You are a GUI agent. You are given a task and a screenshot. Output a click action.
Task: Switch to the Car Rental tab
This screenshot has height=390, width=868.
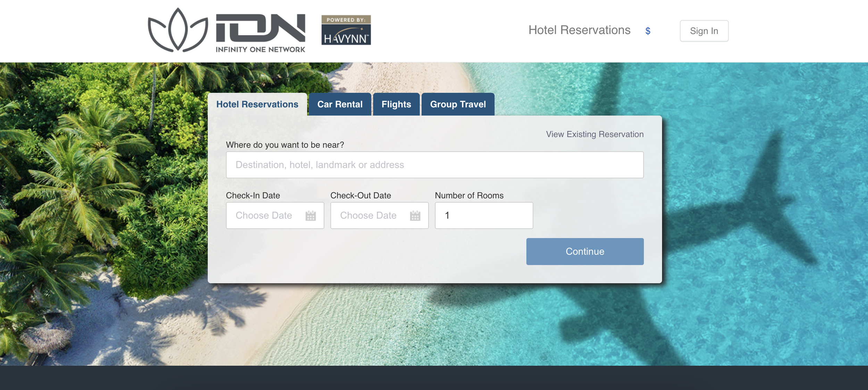pyautogui.click(x=340, y=104)
